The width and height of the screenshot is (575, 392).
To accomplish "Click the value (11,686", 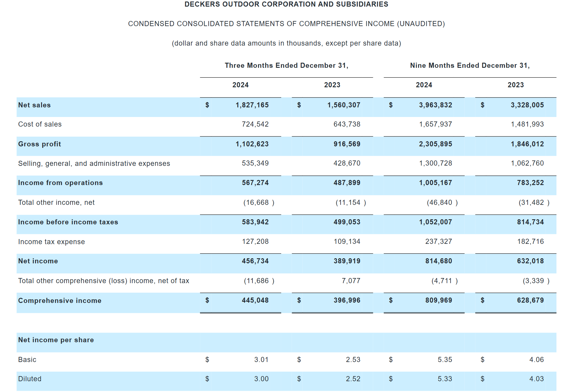I will click(256, 281).
